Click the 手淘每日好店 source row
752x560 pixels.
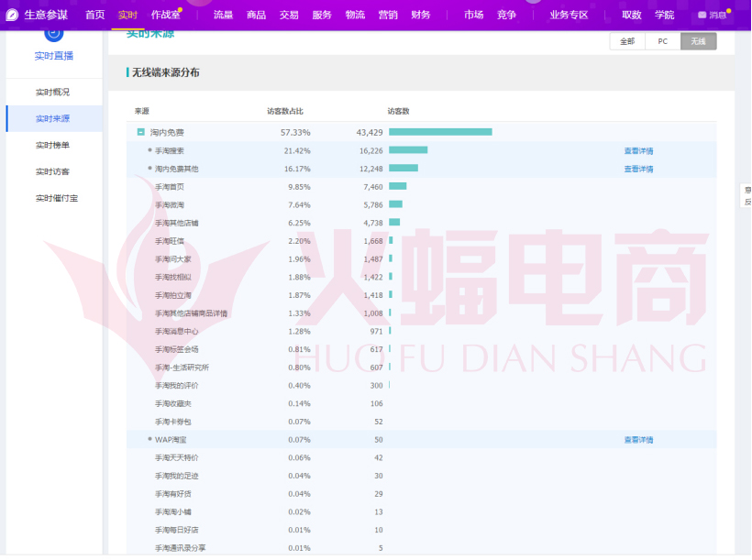(422, 530)
